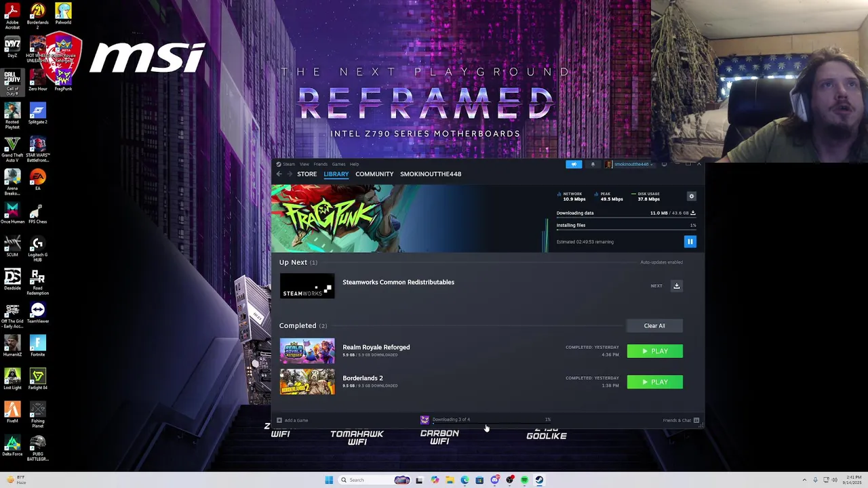Show hidden system tray icons
This screenshot has height=488, width=868.
805,480
